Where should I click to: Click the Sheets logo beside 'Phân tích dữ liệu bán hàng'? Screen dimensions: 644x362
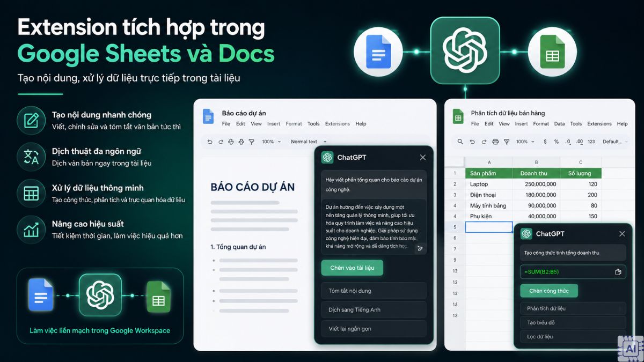click(458, 116)
